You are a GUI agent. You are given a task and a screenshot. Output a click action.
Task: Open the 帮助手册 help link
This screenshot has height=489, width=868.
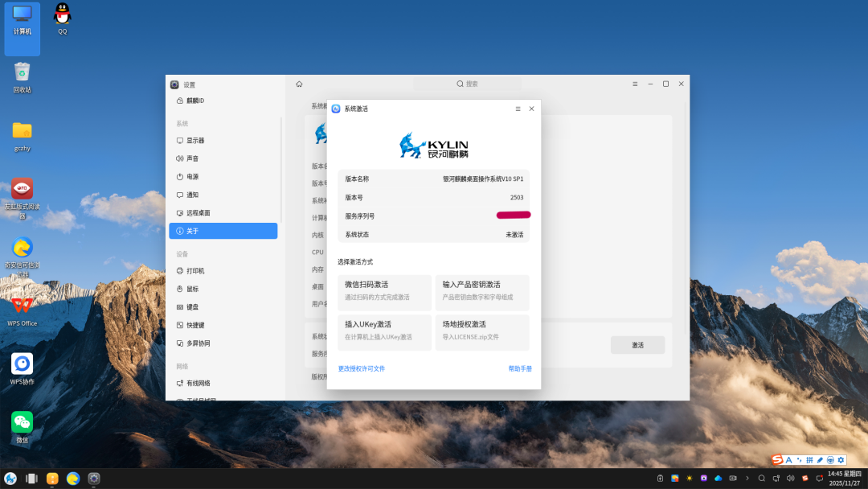[519, 368]
